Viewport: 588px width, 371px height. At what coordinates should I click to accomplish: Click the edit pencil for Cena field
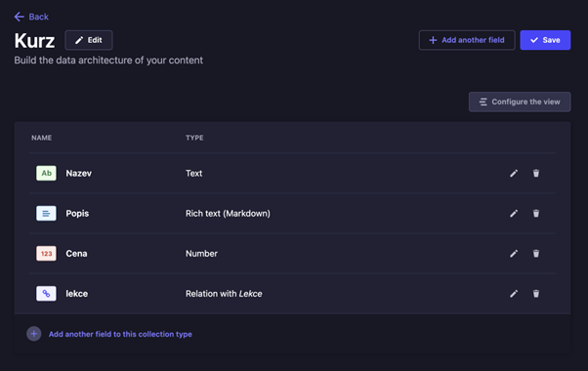[514, 253]
